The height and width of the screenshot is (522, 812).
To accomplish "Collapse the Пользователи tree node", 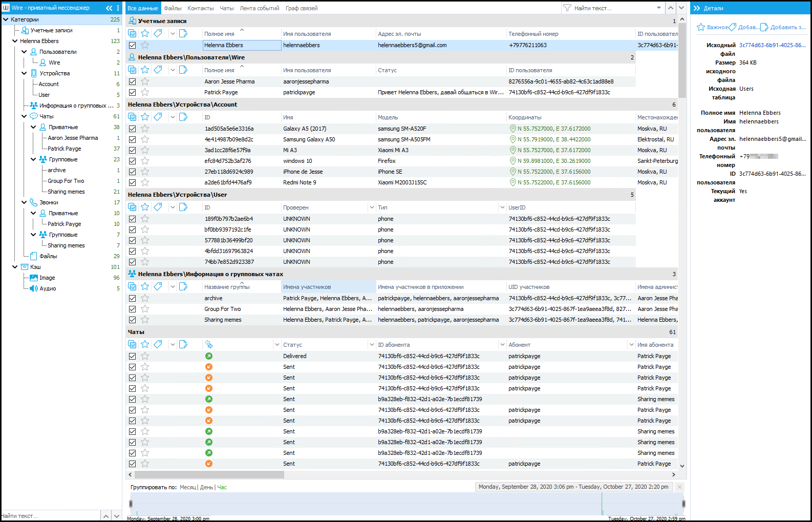I will tap(24, 52).
